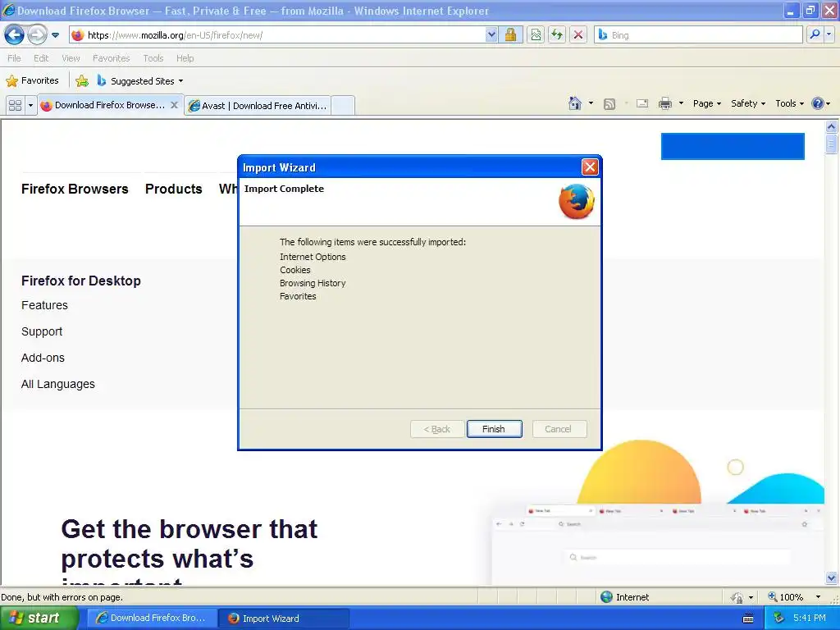
Task: Click the Read Mail icon
Action: click(642, 103)
